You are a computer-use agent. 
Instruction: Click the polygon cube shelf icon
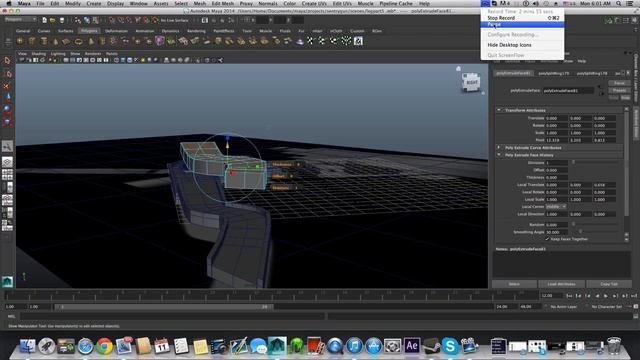(x=31, y=41)
